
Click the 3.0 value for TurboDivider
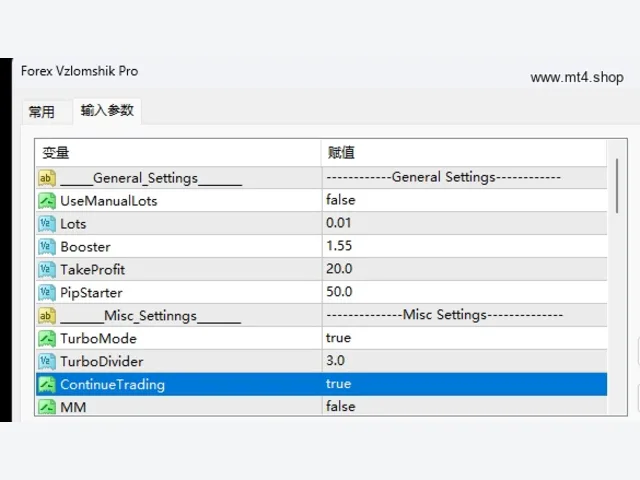[335, 360]
